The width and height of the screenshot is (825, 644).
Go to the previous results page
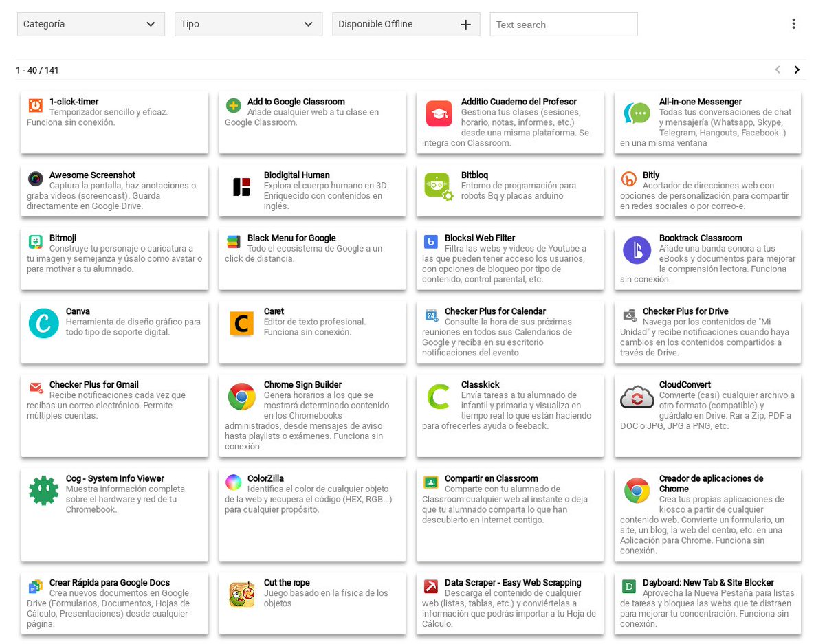click(x=778, y=69)
